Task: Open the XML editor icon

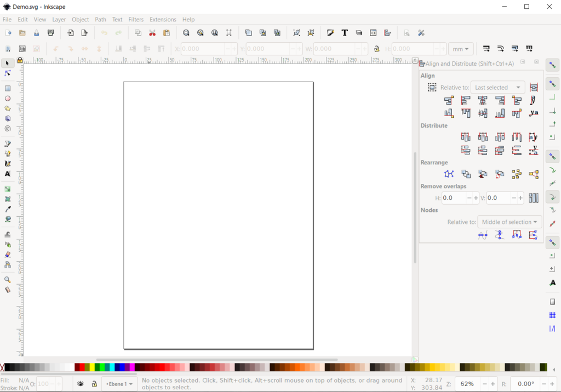Action: pos(373,33)
